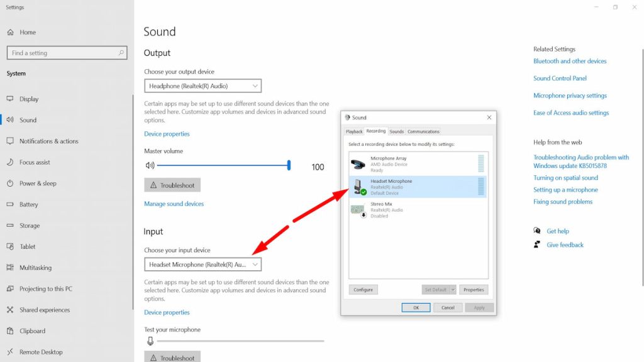Click the search magnifier in Find a setting
The height and width of the screenshot is (362, 644).
pyautogui.click(x=121, y=53)
